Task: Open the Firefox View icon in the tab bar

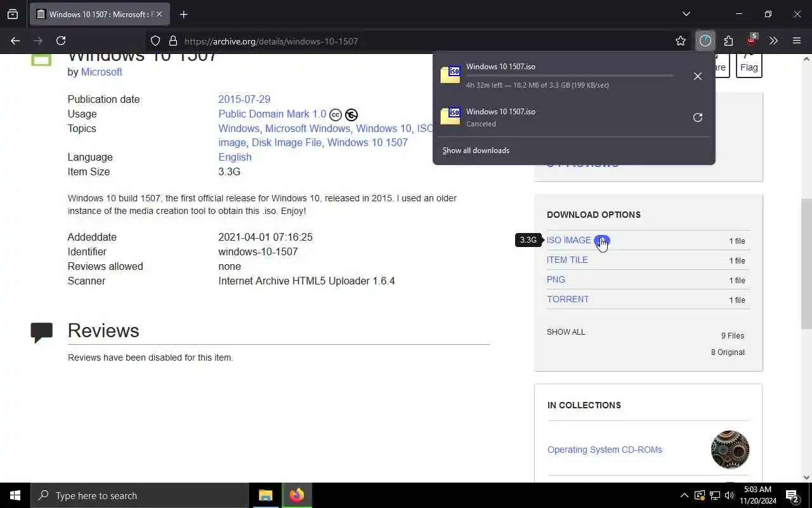Action: 13,14
